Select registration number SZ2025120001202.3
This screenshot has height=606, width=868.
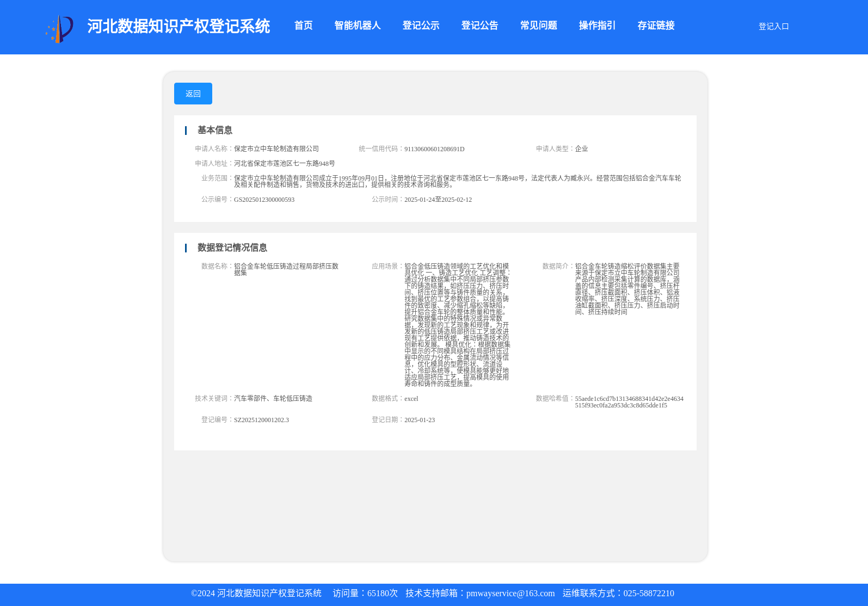pyautogui.click(x=261, y=420)
